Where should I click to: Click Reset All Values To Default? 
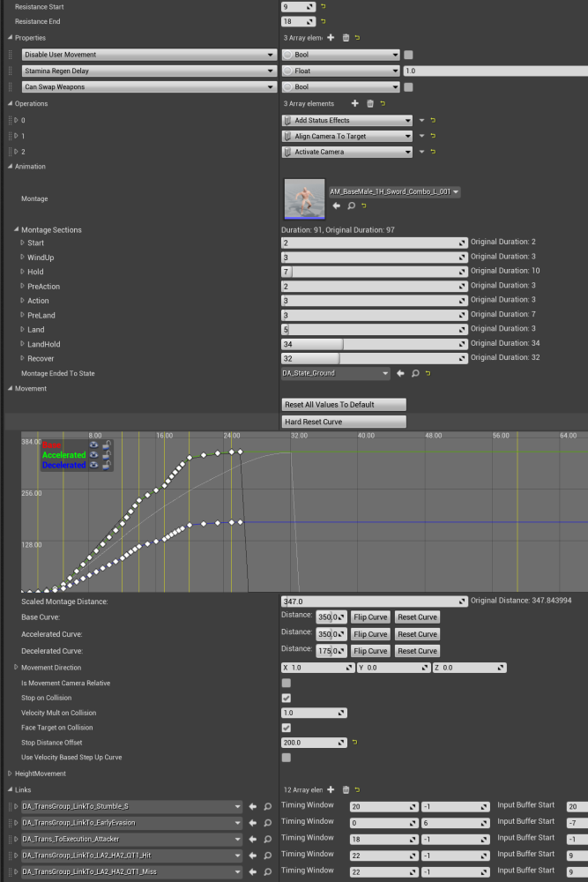(x=343, y=404)
